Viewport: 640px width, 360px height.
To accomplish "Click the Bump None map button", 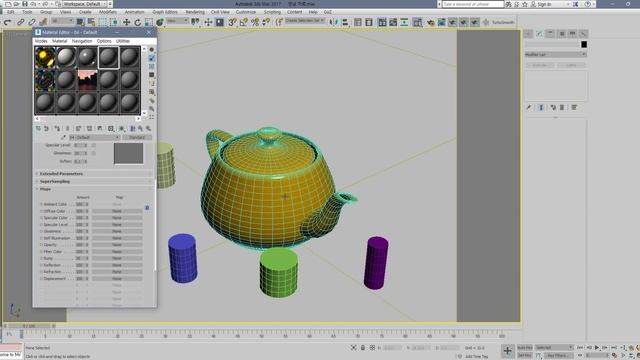I will point(117,258).
